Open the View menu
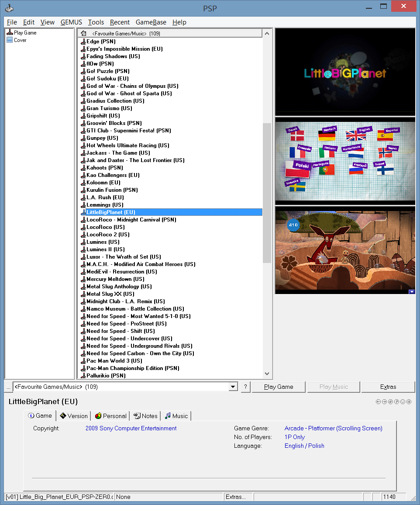 click(x=47, y=22)
